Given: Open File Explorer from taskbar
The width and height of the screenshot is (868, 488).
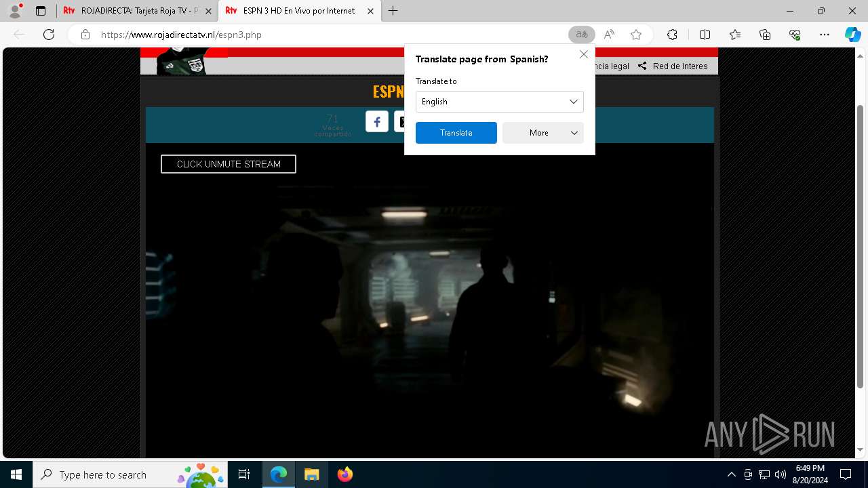Looking at the screenshot, I should (x=311, y=474).
